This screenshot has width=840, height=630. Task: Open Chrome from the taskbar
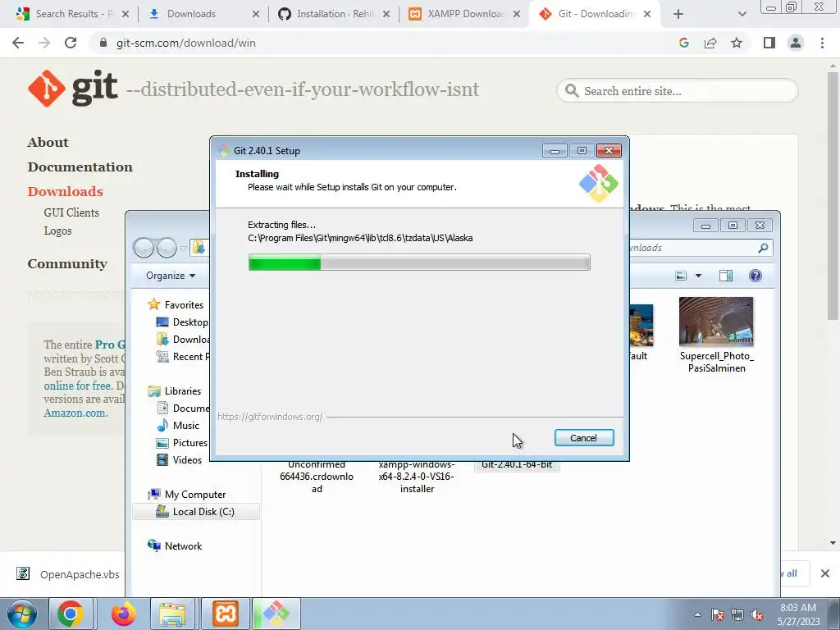click(x=71, y=614)
